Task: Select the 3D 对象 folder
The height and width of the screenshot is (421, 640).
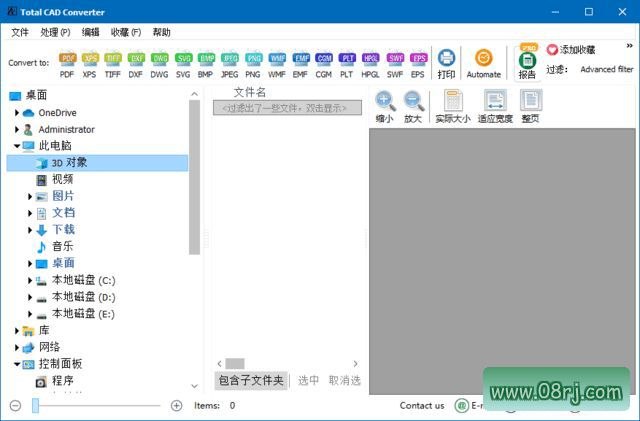Action: [x=98, y=163]
